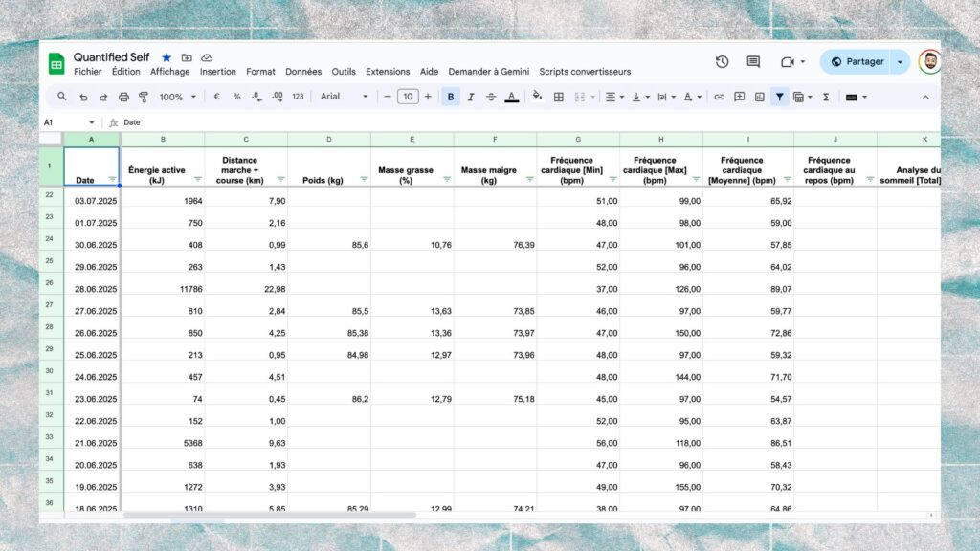Open the functions Σ menu

pos(824,97)
